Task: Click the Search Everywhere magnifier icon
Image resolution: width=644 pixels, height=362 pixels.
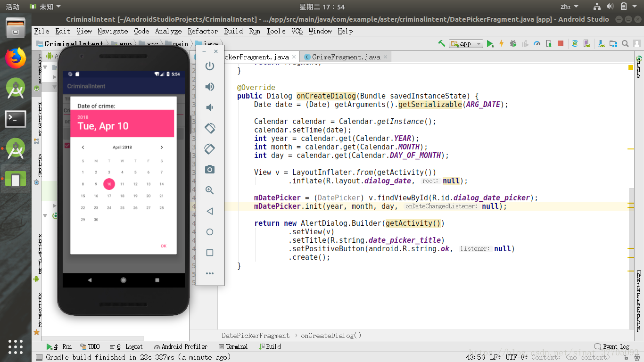Action: 625,43
